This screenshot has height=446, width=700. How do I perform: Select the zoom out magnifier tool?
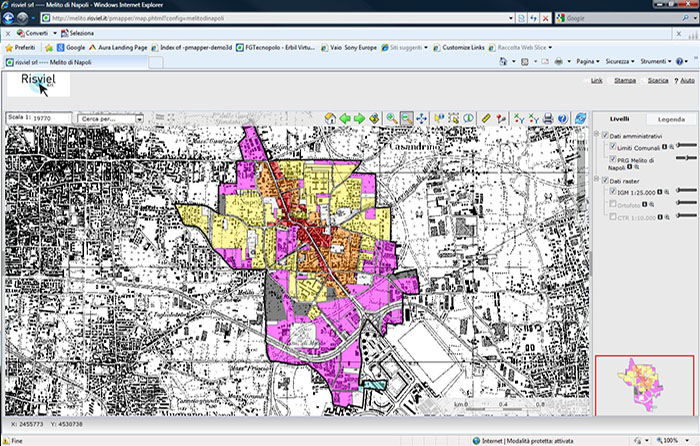(x=406, y=118)
